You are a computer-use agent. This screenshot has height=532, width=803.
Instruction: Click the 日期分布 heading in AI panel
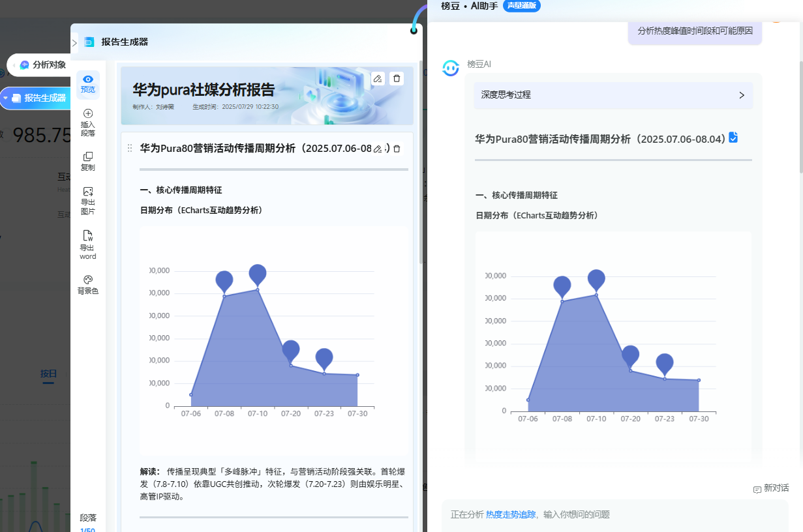(537, 215)
